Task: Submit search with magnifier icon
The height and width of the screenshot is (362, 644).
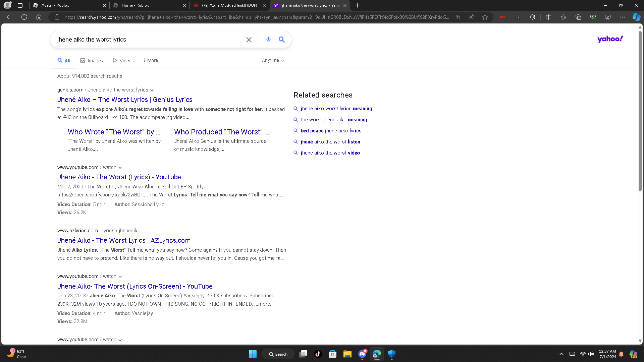Action: [x=282, y=40]
